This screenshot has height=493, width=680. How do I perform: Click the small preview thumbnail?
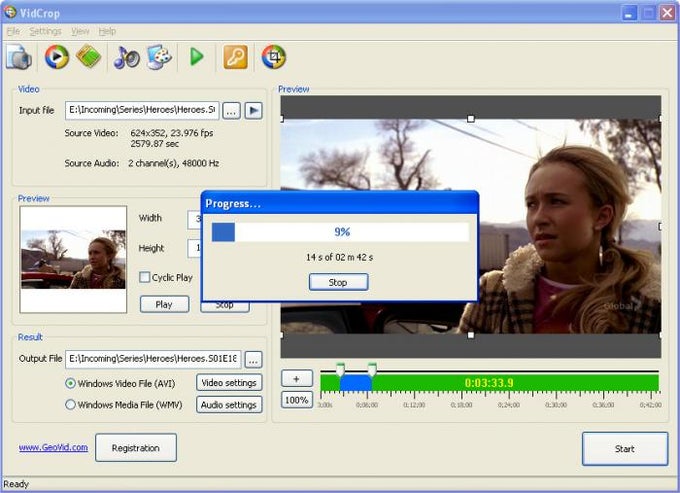click(73, 259)
